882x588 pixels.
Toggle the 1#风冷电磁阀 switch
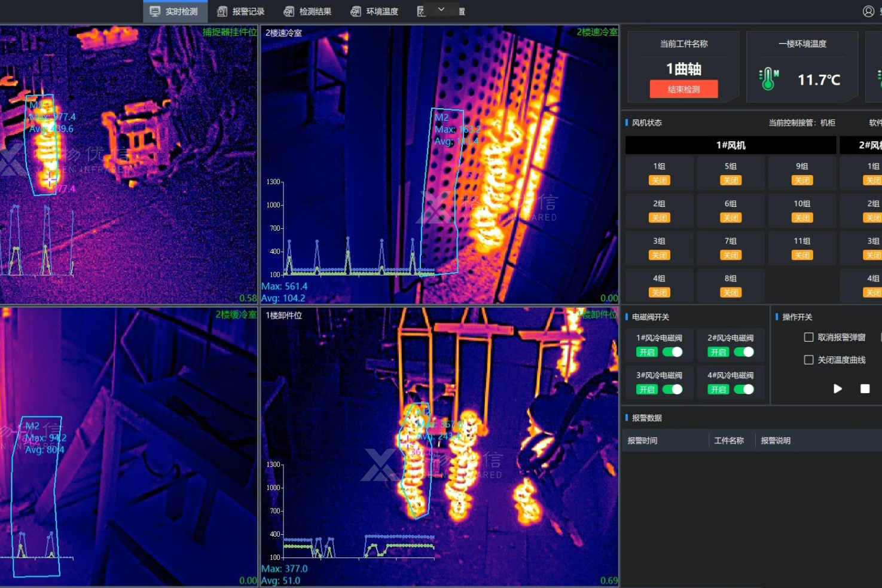[673, 352]
